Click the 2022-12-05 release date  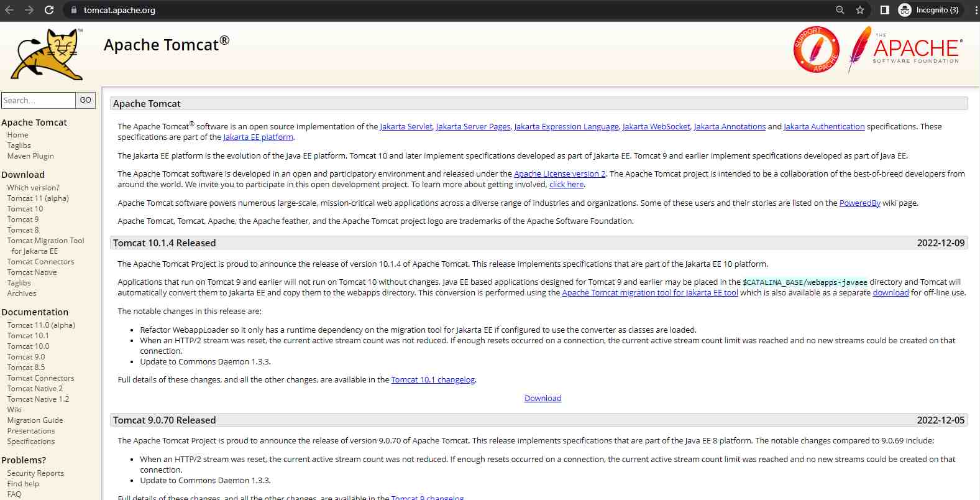click(941, 420)
